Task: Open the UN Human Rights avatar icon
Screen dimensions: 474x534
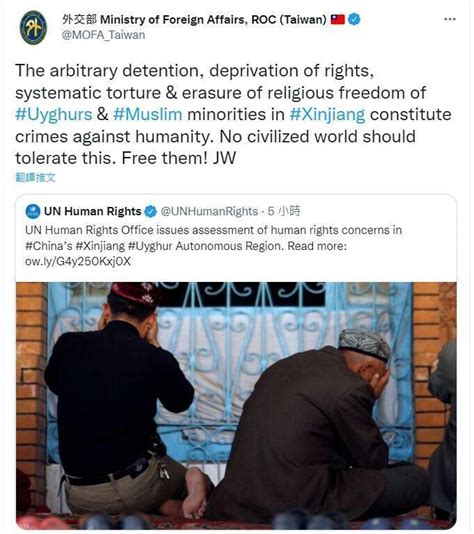Action: point(33,211)
